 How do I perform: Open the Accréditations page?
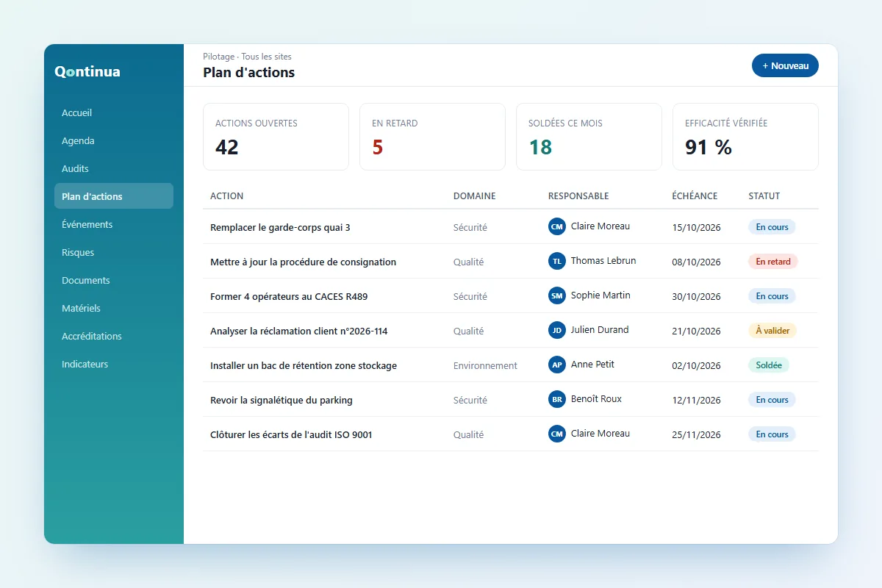tap(114, 336)
